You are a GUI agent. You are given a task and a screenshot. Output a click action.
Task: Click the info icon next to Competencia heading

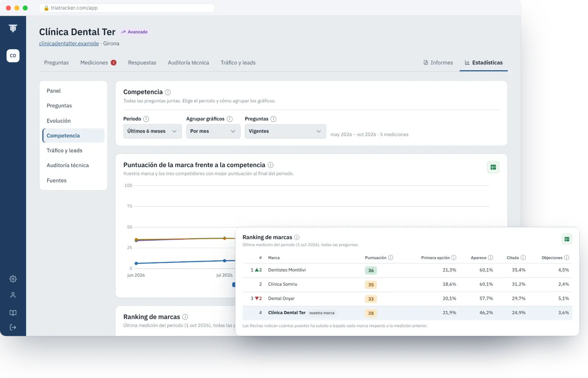[168, 92]
